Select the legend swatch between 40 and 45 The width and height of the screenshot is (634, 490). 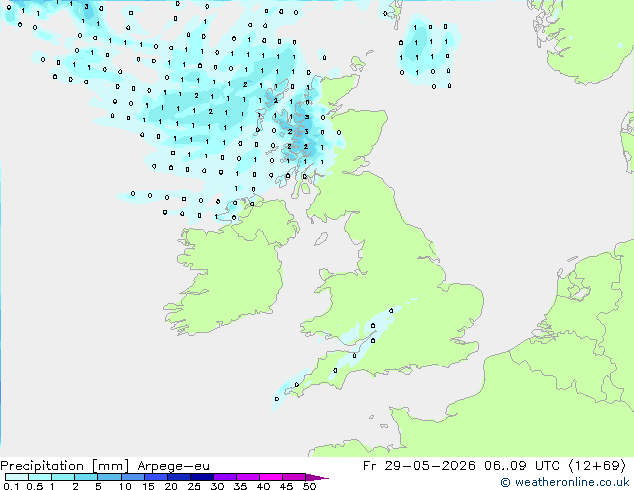tap(271, 477)
